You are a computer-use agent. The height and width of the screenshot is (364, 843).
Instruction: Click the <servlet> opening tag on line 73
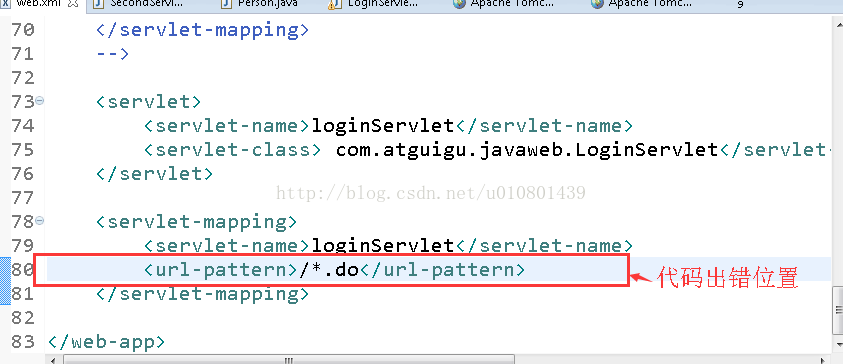[x=148, y=102]
